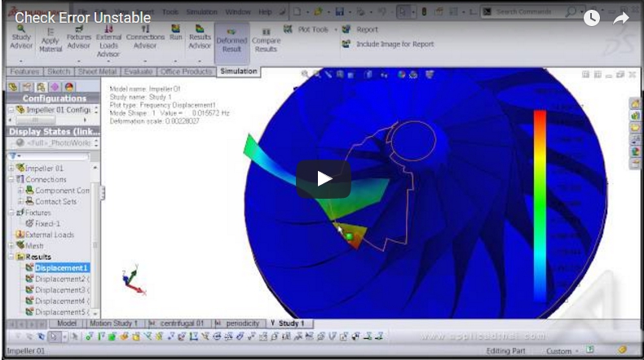Open the Study Advisor tool
The image size is (644, 360).
point(21,37)
